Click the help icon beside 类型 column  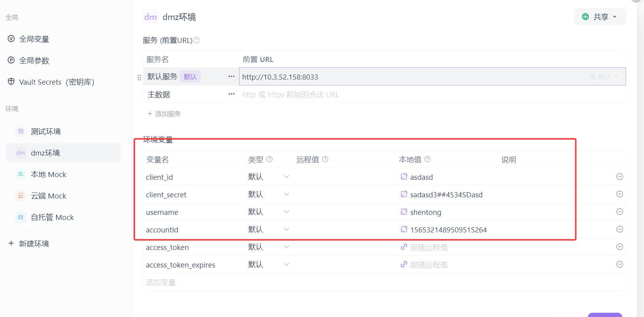click(x=269, y=159)
